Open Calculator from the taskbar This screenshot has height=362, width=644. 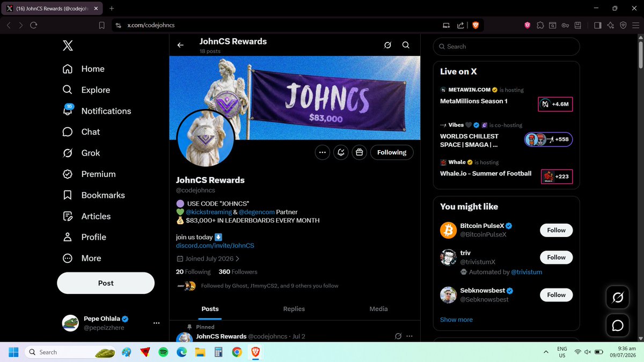218,352
